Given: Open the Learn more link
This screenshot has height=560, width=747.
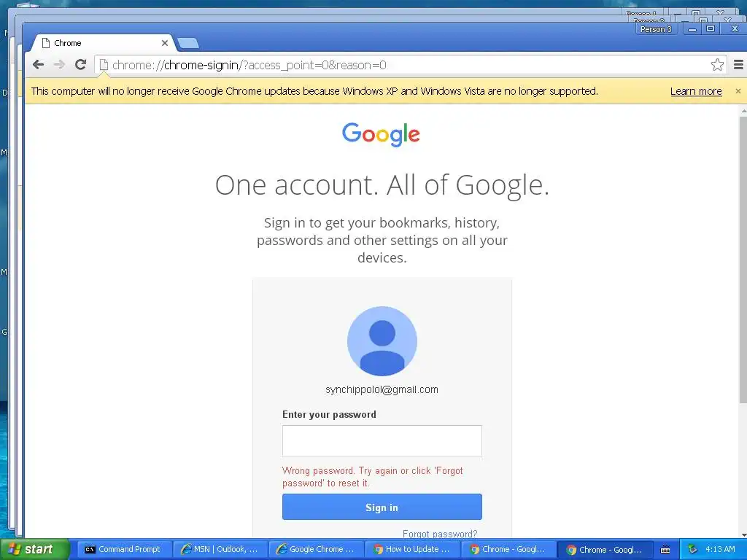Looking at the screenshot, I should 696,91.
